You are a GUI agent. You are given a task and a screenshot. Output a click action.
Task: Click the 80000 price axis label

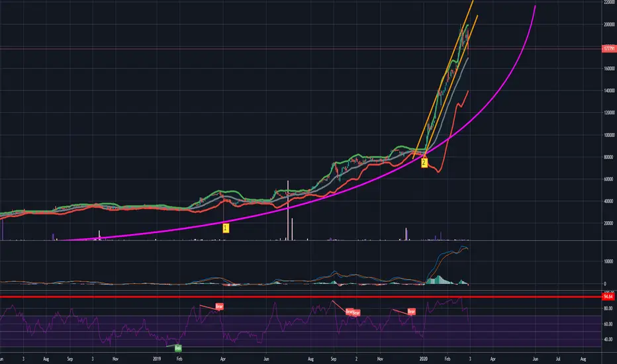(608, 157)
